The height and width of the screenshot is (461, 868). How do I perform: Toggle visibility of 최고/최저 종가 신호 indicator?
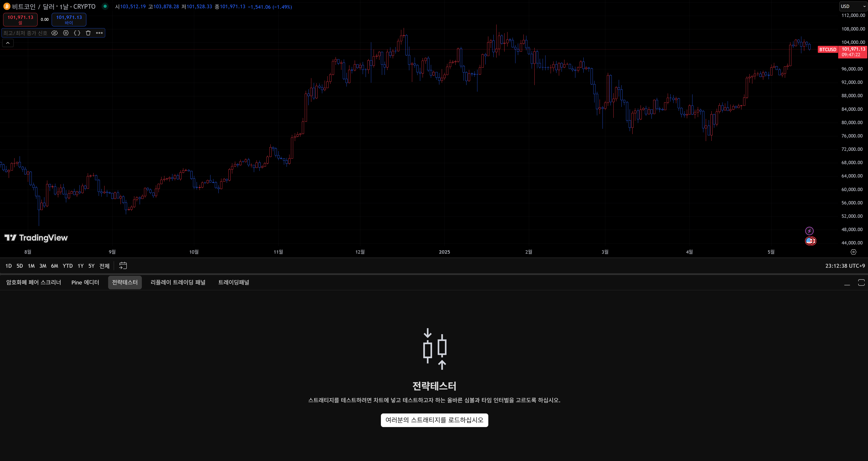pyautogui.click(x=54, y=33)
